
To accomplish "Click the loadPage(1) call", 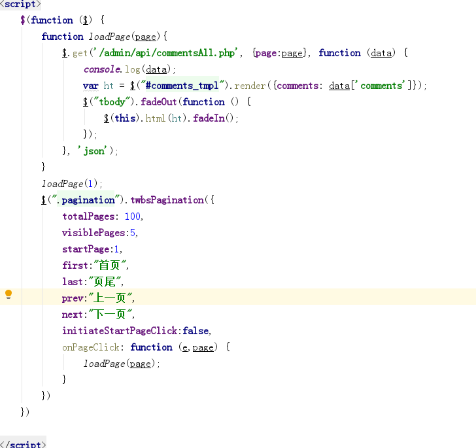I will tap(72, 184).
